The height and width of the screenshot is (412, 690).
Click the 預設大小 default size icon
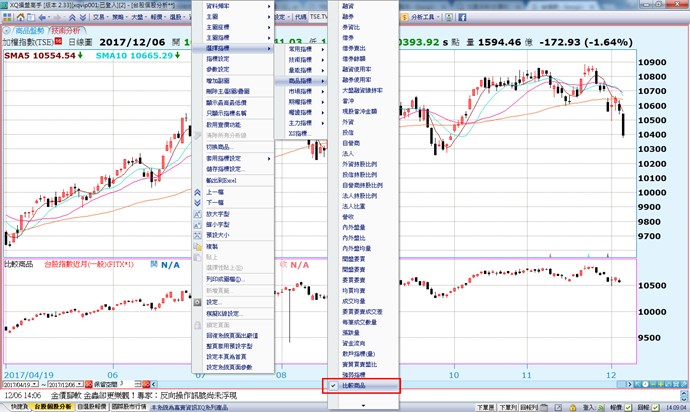197,235
